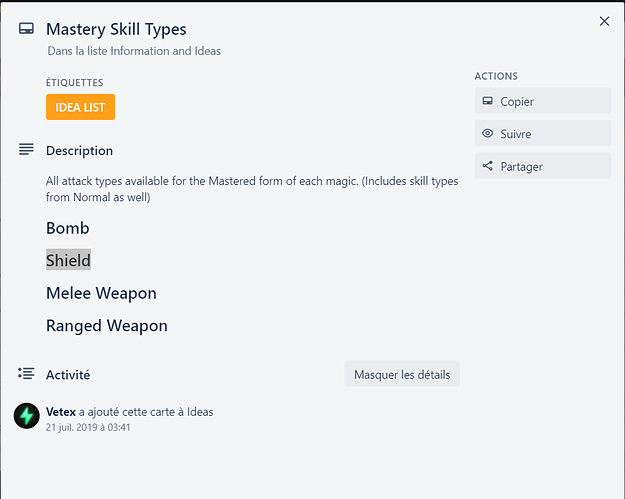Click the description paragraph about attack types
The width and height of the screenshot is (625, 499).
pyautogui.click(x=252, y=189)
